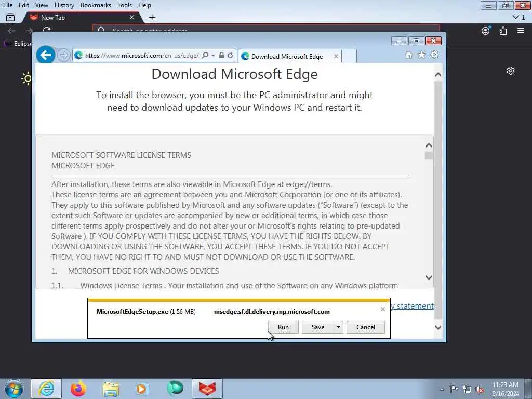532x399 pixels.
Task: Click the page scrollbar down arrow
Action: click(438, 327)
